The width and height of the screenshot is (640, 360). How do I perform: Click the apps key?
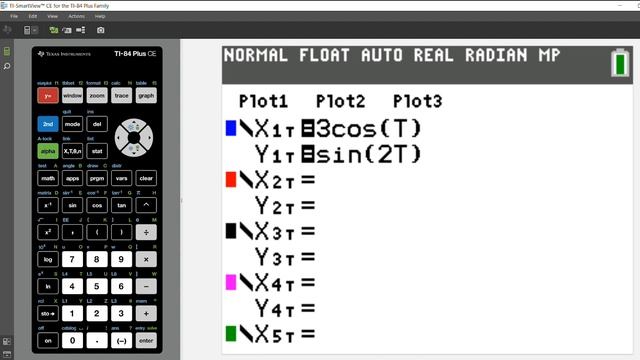[72, 178]
